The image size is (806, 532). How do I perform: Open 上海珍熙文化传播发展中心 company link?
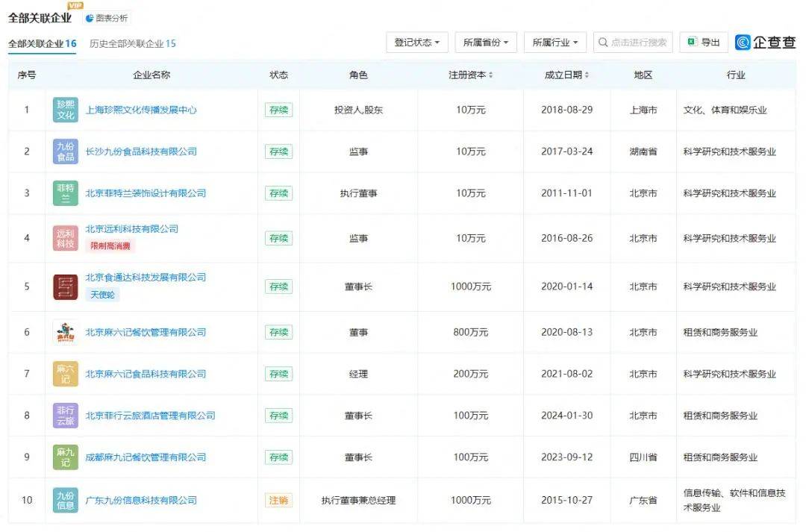141,110
